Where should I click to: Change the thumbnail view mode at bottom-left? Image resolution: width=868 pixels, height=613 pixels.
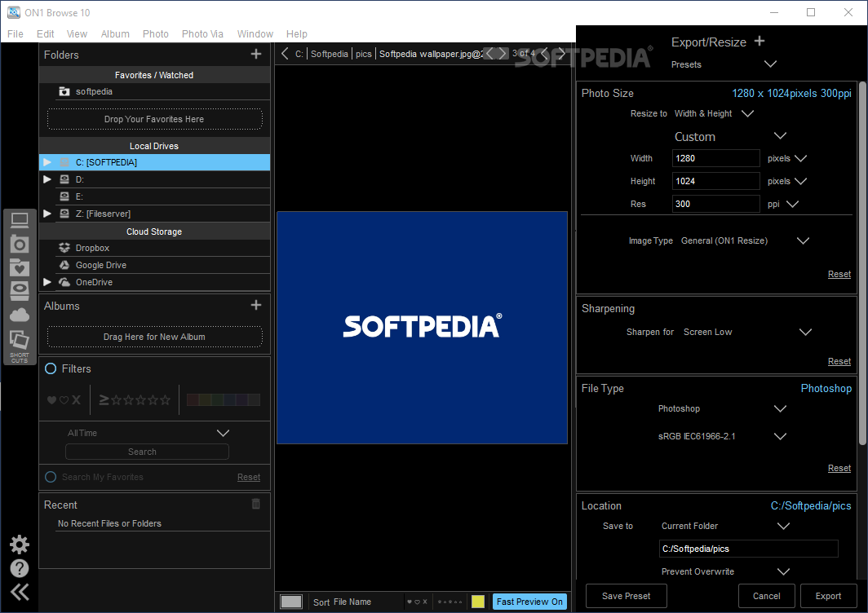point(291,602)
